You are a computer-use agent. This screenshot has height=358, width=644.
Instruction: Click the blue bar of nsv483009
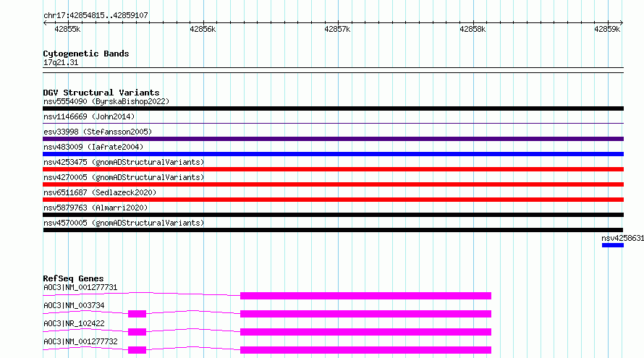point(333,154)
